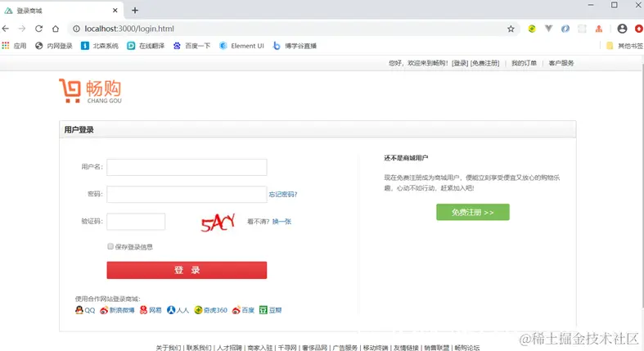Viewport: 644px width, 351px height.
Task: Open the browser home icon
Action: pyautogui.click(x=56, y=29)
